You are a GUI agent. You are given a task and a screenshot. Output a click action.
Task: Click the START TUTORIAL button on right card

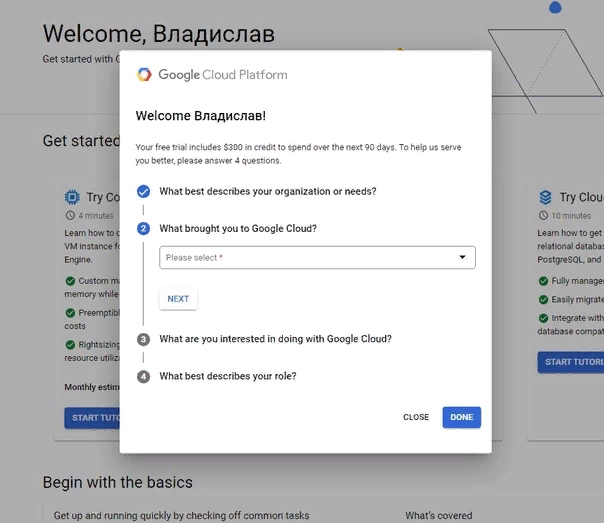coord(571,362)
